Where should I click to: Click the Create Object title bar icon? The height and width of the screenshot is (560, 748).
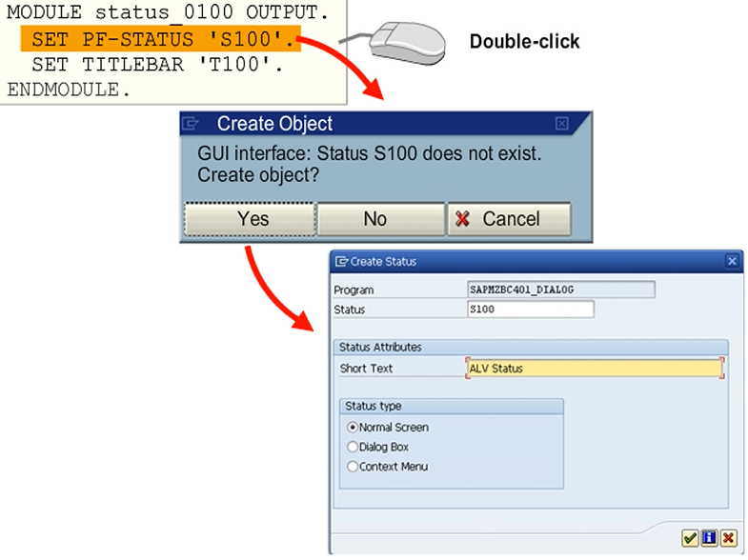point(191,124)
